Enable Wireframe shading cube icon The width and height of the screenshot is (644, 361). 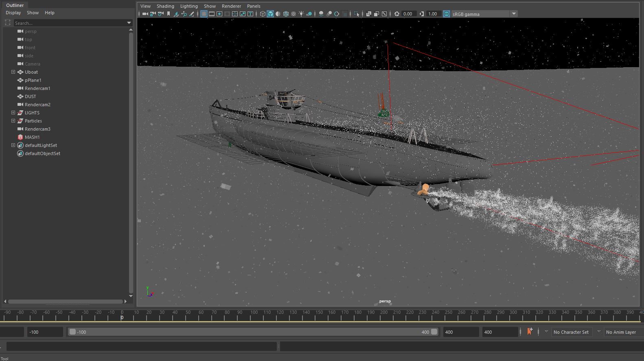(x=263, y=14)
